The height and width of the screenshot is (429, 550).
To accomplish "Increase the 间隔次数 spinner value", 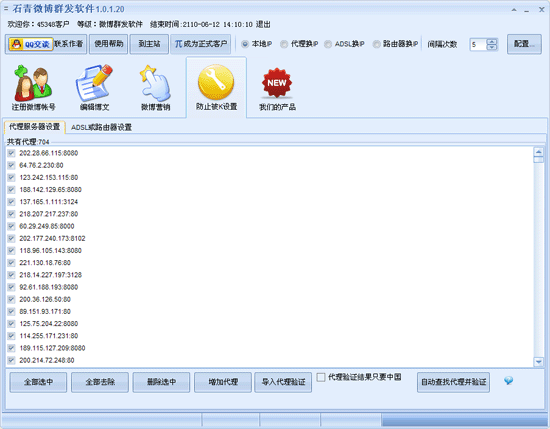I will coord(492,41).
